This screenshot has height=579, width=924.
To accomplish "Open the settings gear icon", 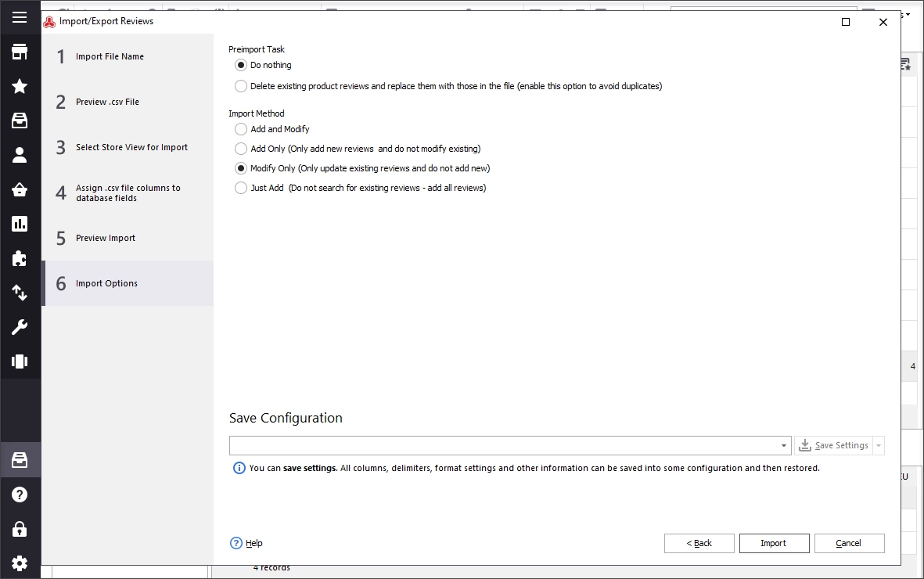I will tap(20, 563).
